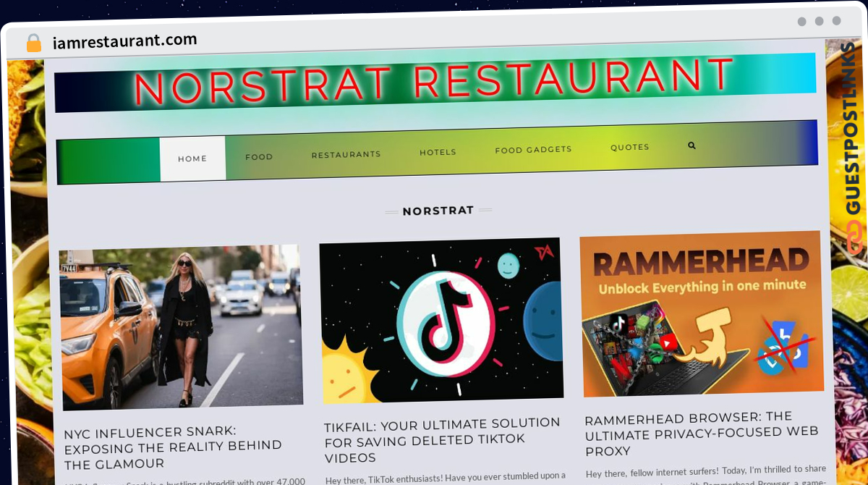Click the padlock icon beside the URL

33,43
